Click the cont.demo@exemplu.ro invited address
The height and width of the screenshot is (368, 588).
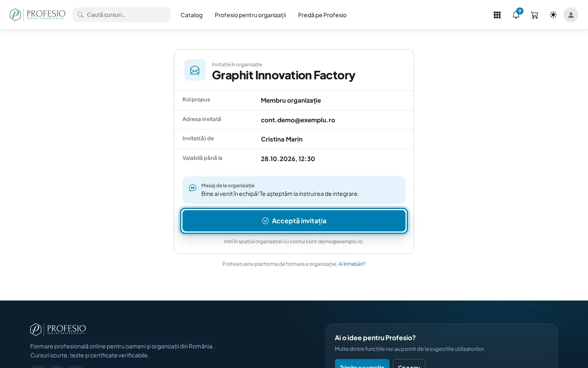click(298, 120)
